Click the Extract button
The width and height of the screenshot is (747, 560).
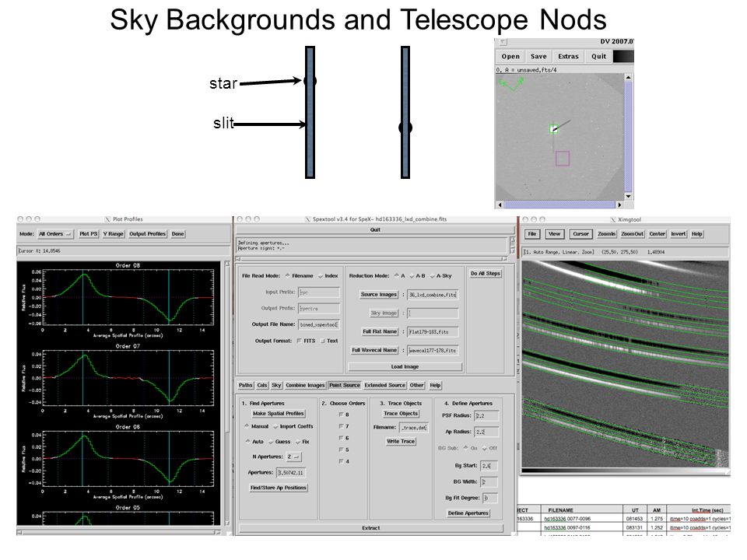[x=370, y=528]
